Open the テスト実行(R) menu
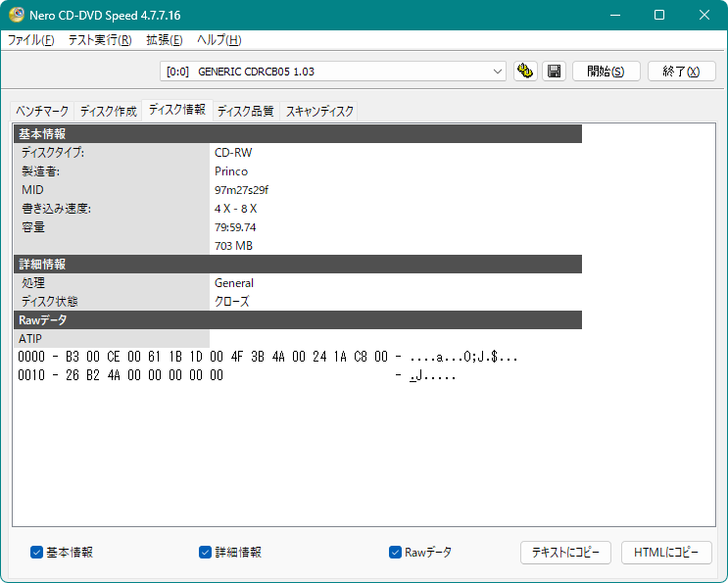The width and height of the screenshot is (728, 583). pyautogui.click(x=100, y=40)
